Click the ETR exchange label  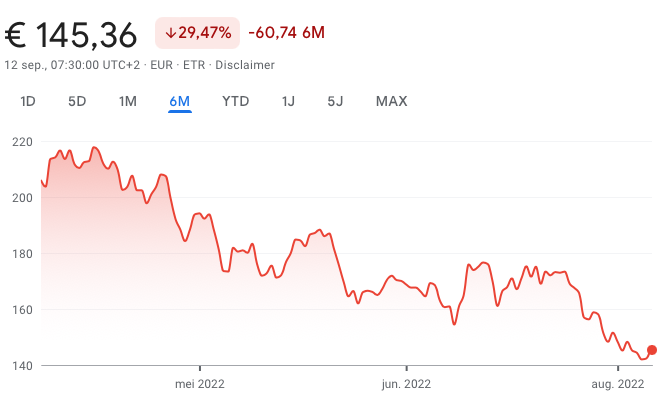click(x=194, y=65)
